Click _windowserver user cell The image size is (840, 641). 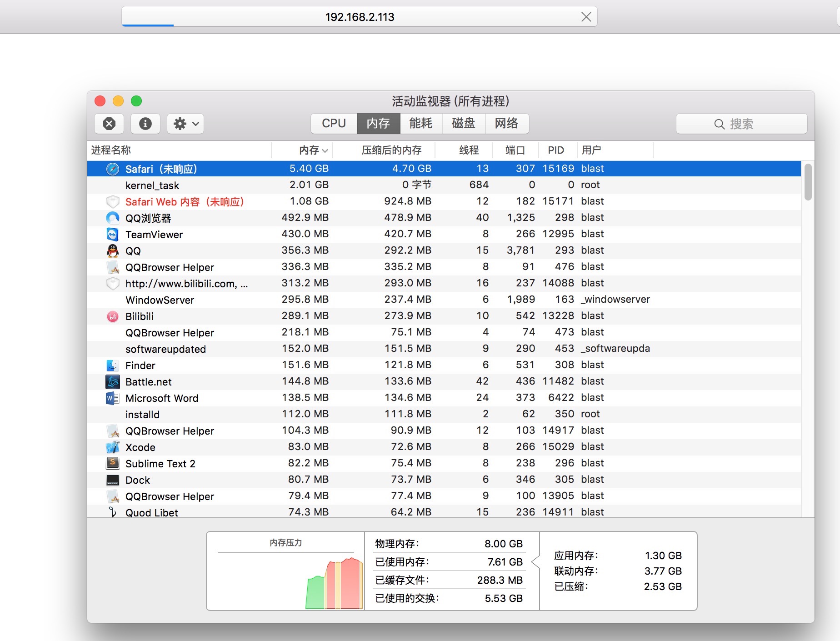pyautogui.click(x=615, y=300)
